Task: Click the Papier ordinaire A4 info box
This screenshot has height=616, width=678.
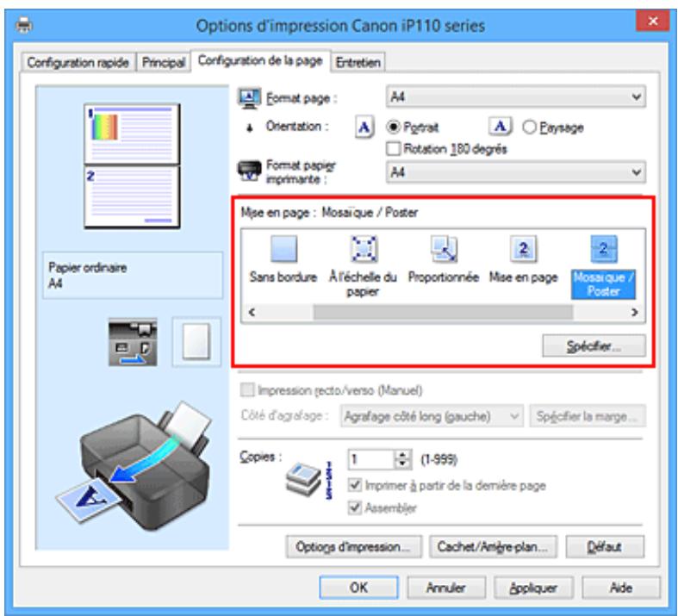Action: [133, 276]
